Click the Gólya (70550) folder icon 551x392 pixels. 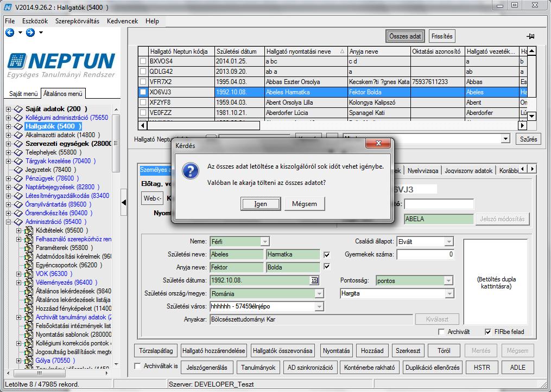point(29,361)
